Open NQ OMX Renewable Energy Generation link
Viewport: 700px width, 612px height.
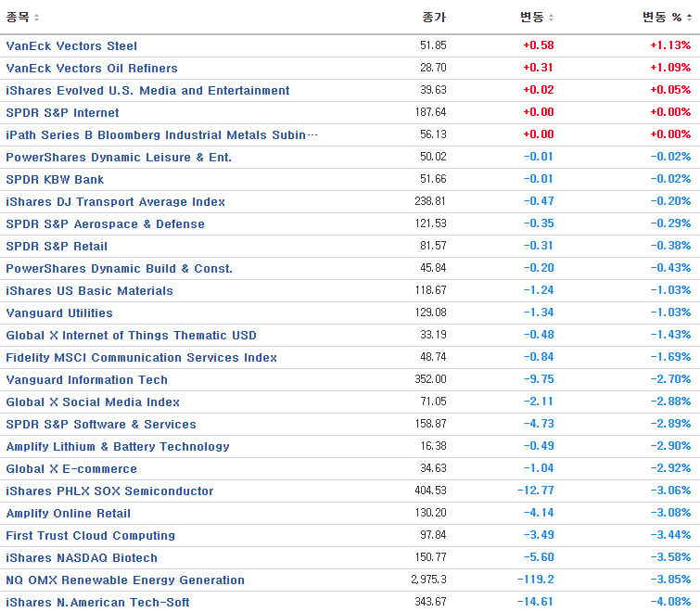click(125, 580)
